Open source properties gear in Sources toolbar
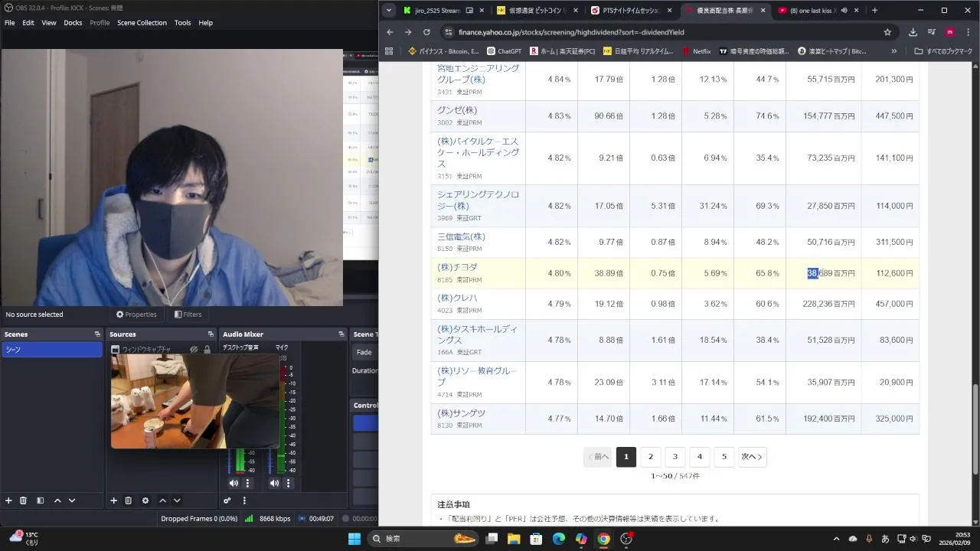980x551 pixels. point(145,500)
